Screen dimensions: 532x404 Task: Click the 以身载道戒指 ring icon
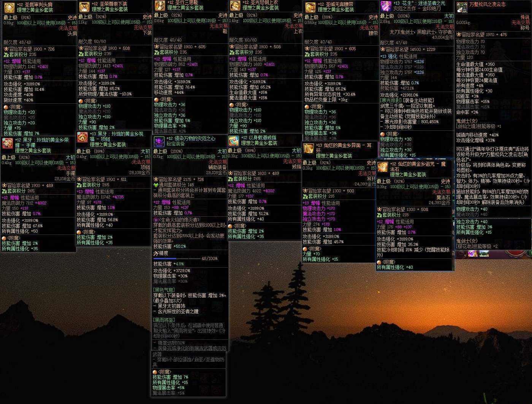233,141
